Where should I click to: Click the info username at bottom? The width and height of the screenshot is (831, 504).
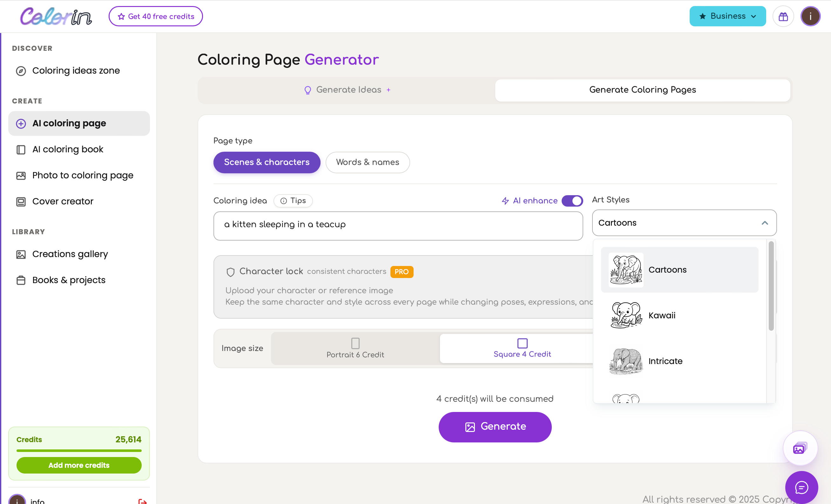pyautogui.click(x=37, y=501)
